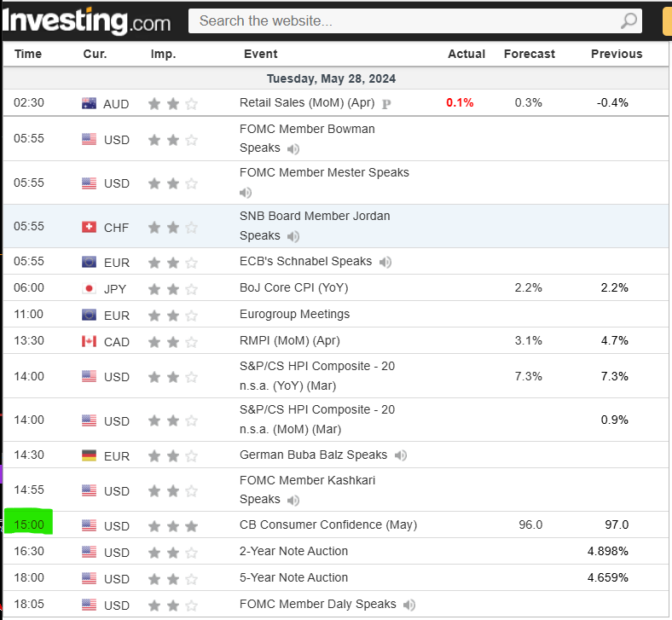Open the BoJ Core CPI (YoY) event
The height and width of the screenshot is (620, 672).
pyautogui.click(x=294, y=287)
